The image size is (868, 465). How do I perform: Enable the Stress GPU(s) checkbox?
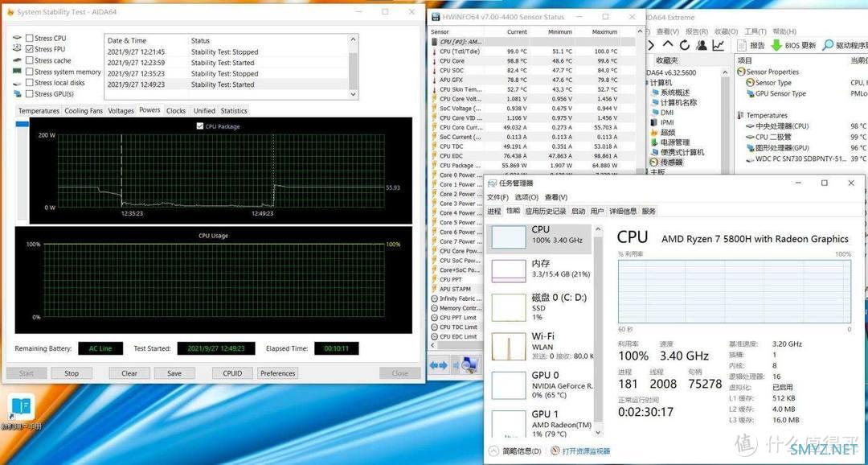click(x=30, y=93)
